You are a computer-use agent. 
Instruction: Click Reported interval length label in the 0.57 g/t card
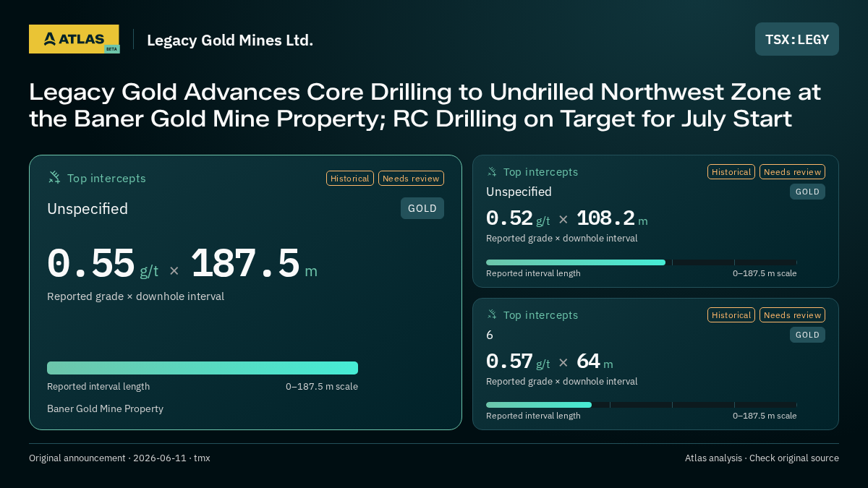(533, 416)
